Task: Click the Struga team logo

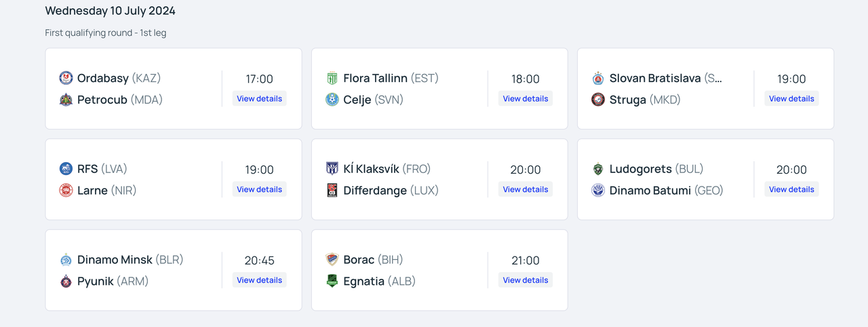Action: (x=598, y=100)
